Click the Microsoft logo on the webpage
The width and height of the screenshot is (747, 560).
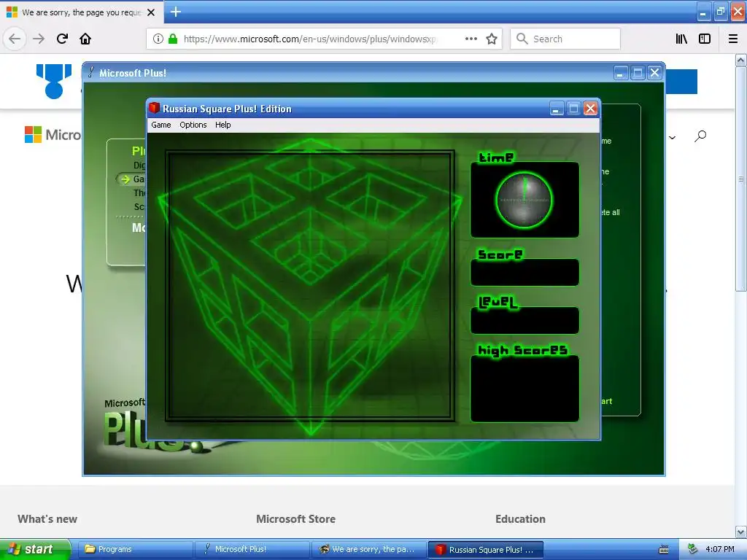(x=53, y=135)
